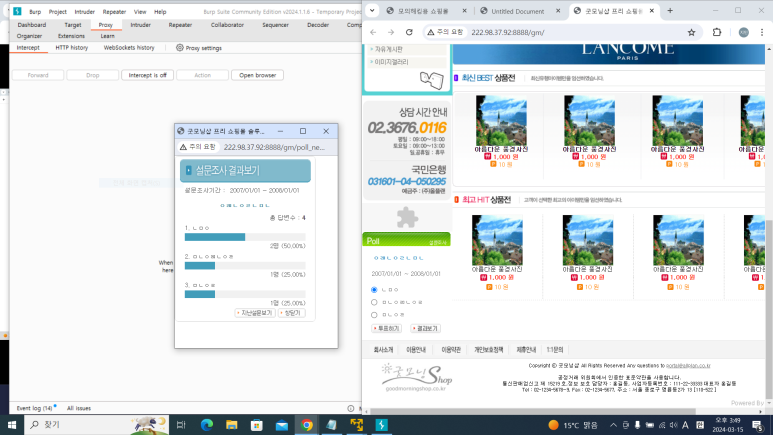Click the Burp help circle icon at bottom

[x=351, y=408]
